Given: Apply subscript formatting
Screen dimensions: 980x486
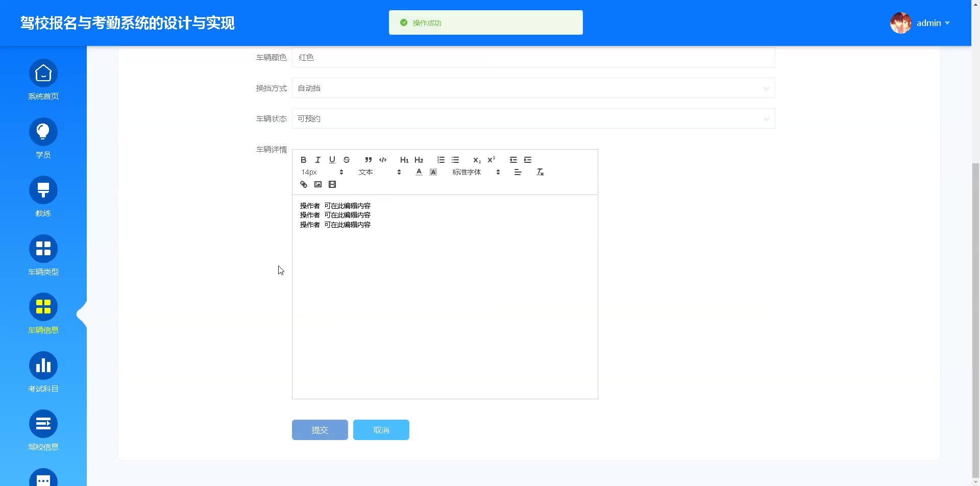Looking at the screenshot, I should click(x=477, y=160).
